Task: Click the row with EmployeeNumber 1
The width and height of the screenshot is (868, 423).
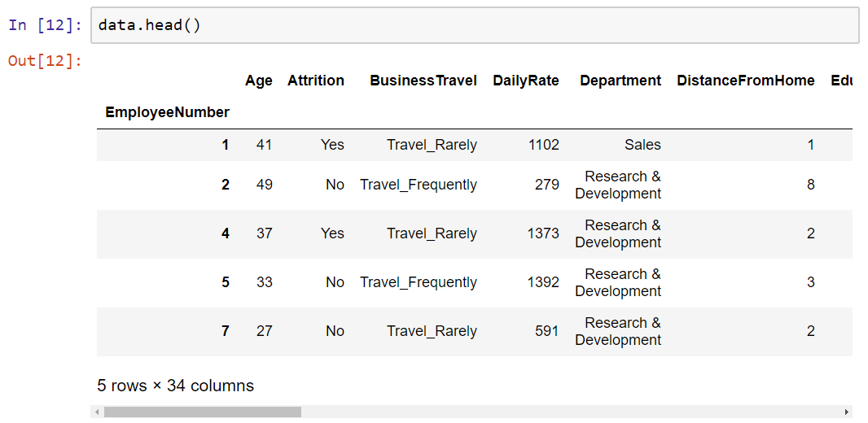Action: tap(475, 145)
